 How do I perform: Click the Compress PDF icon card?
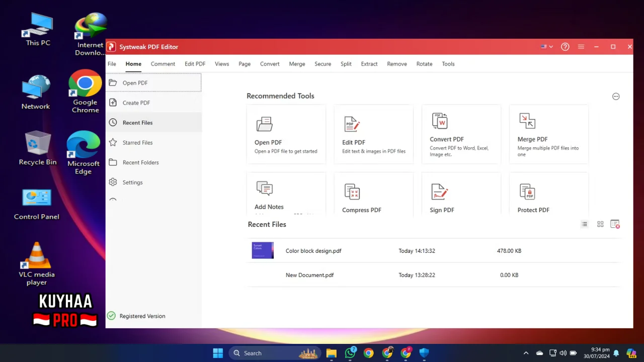coord(352,192)
